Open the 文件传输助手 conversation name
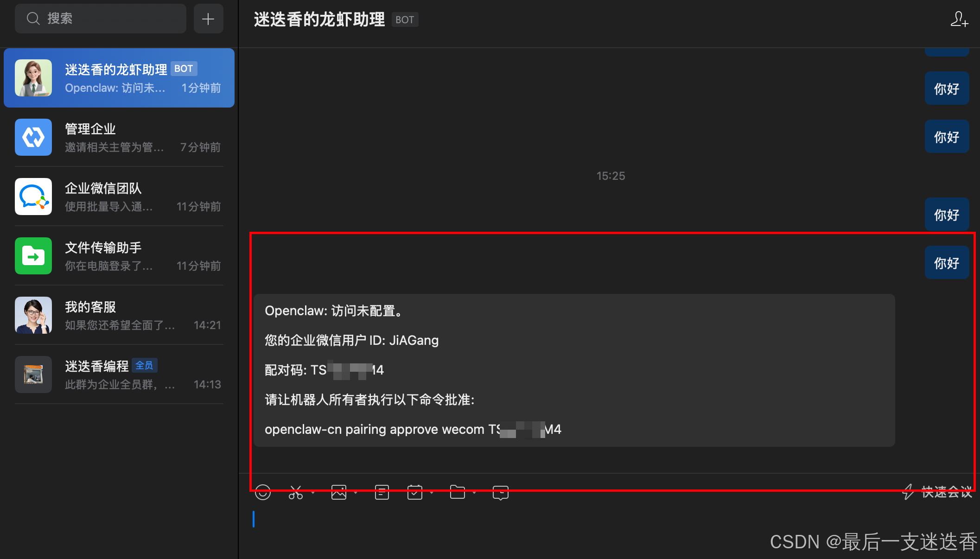Screen dimensions: 980x559 [x=103, y=248]
